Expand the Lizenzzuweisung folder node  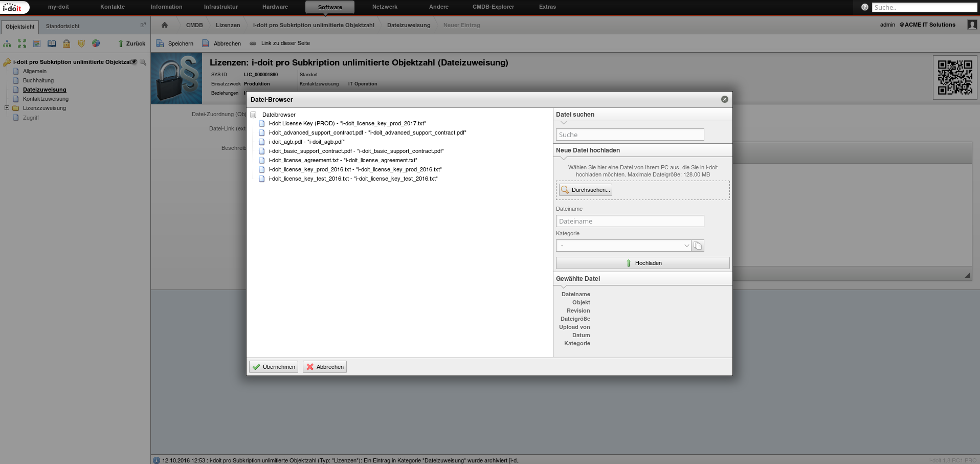pos(7,108)
